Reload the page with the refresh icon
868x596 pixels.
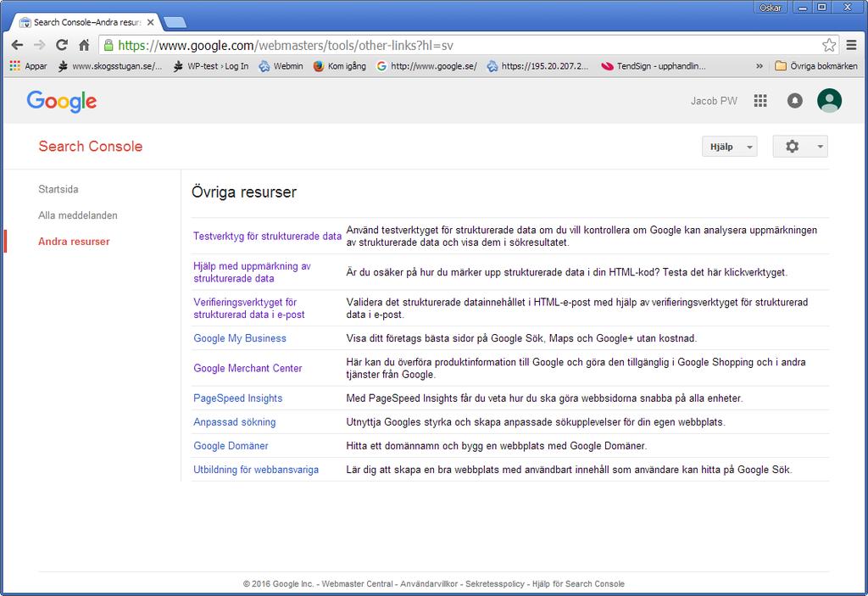tap(62, 45)
